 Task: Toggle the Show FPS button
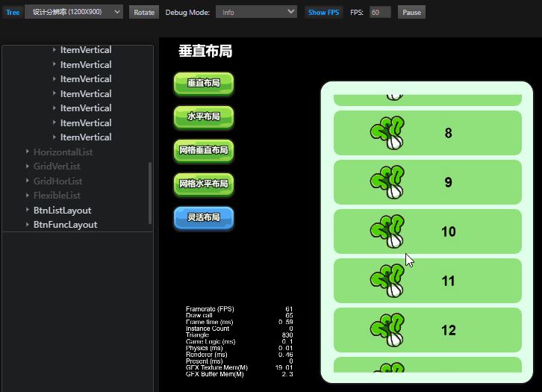click(323, 13)
